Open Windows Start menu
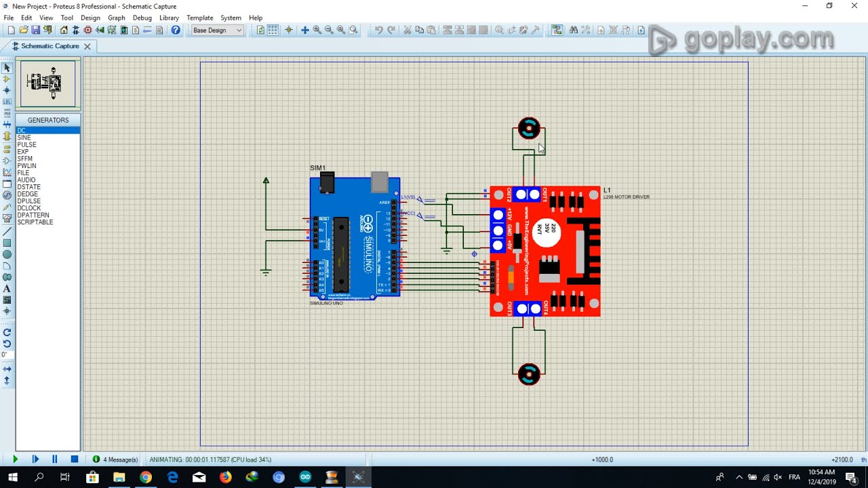This screenshot has width=868, height=488. pos(13,477)
